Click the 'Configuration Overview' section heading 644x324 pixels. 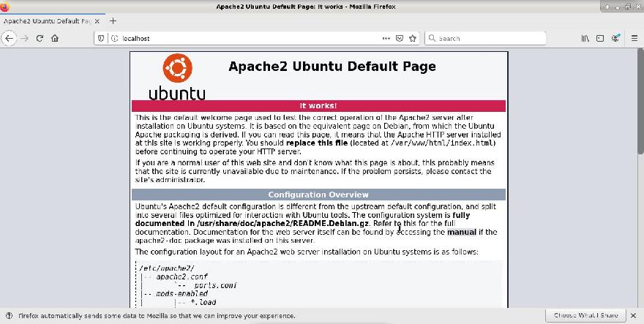(x=318, y=195)
